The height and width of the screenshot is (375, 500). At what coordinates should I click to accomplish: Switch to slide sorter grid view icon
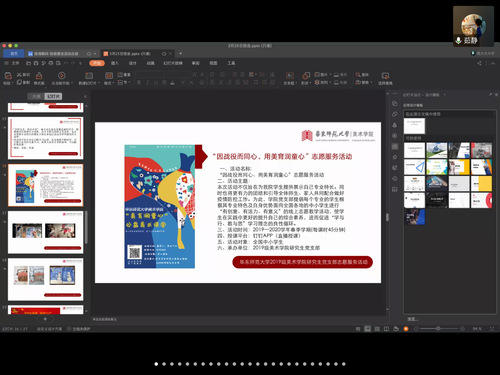[377, 329]
